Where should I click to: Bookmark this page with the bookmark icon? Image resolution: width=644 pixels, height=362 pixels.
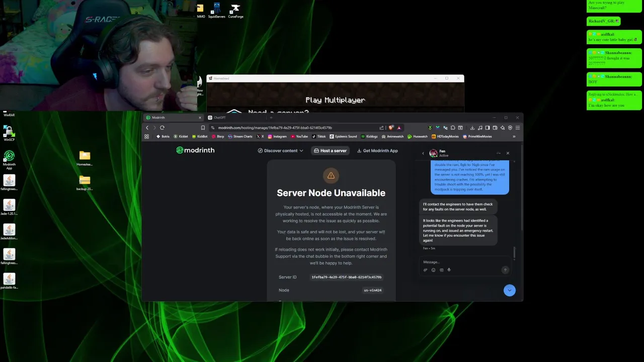tap(203, 128)
